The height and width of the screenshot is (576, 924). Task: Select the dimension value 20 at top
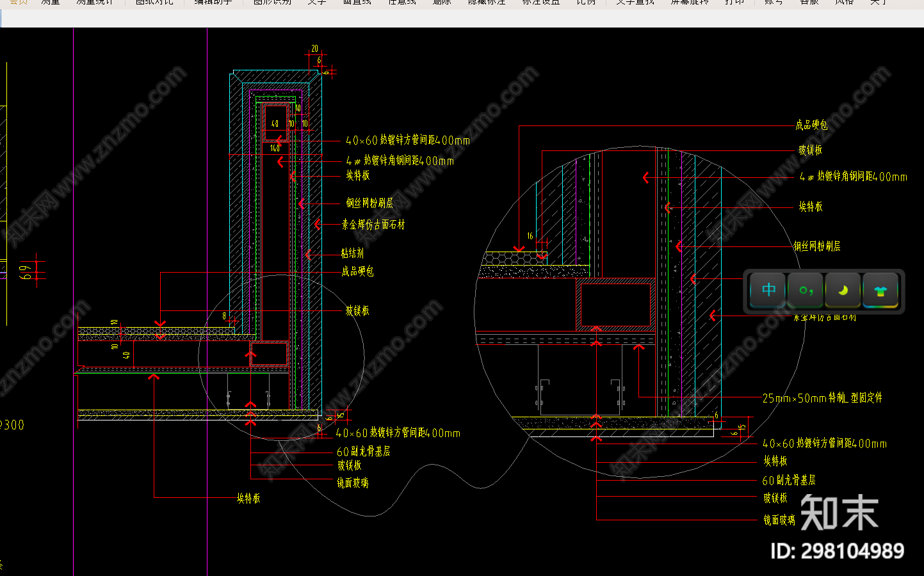(x=314, y=49)
